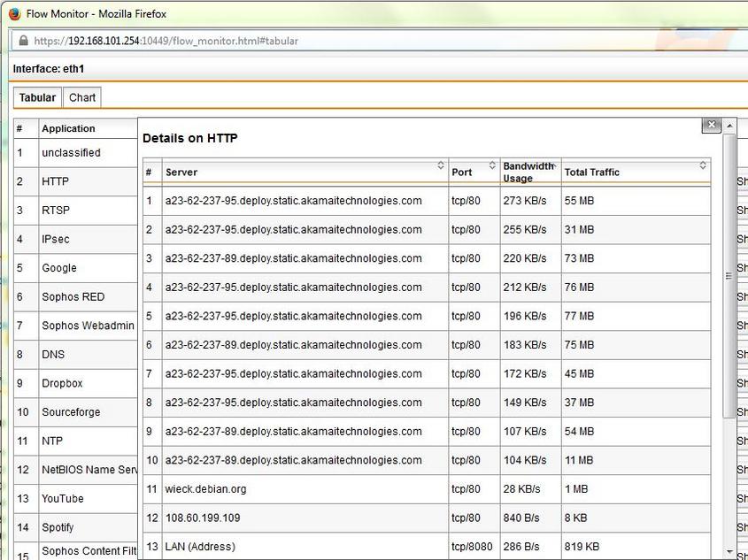Click the 107 KB/s bandwidth value
This screenshot has width=748, height=560.
pyautogui.click(x=525, y=432)
